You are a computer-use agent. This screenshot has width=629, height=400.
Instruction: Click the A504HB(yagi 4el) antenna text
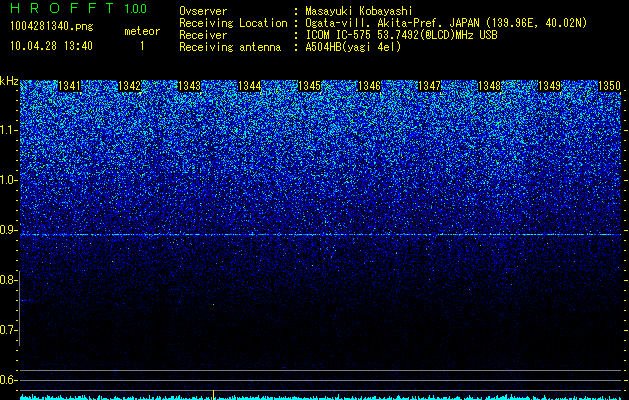(353, 47)
